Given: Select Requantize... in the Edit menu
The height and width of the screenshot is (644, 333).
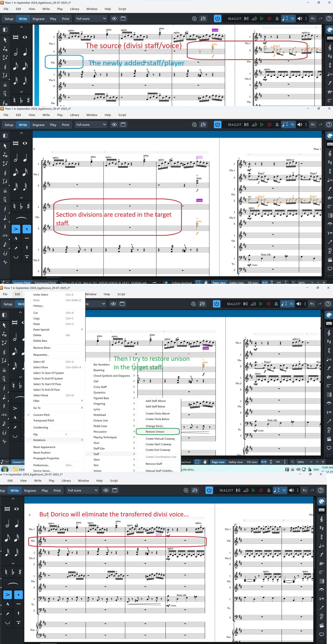Looking at the screenshot, I should 41,355.
